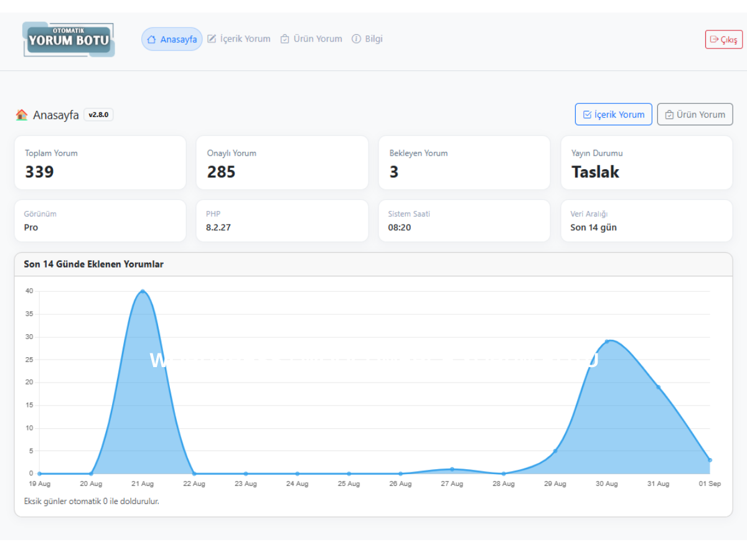Screen dimensions: 747x560
Task: Click the 19 Aug axis label
Action: click(39, 484)
